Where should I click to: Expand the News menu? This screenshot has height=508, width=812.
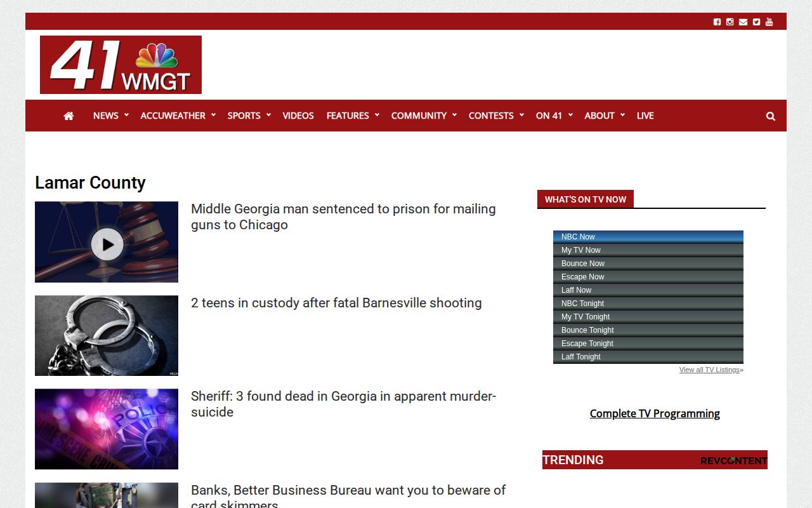click(110, 116)
